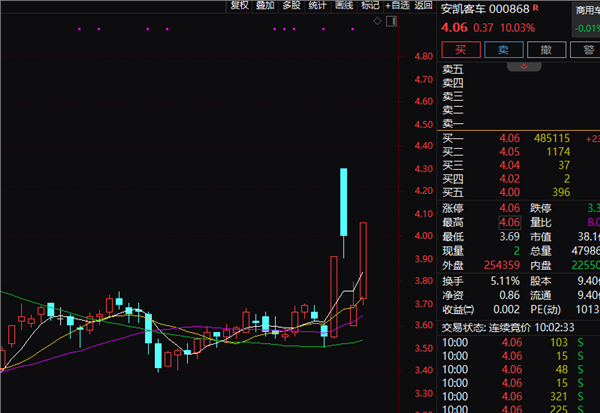Click the 买一 price 4.06 row

[x=518, y=138]
